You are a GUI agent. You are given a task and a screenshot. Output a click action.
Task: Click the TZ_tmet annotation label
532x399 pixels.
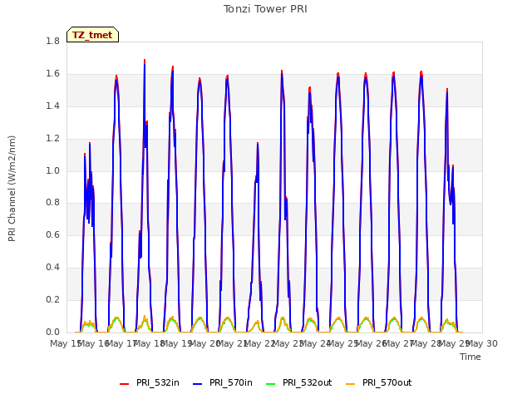tap(92, 35)
